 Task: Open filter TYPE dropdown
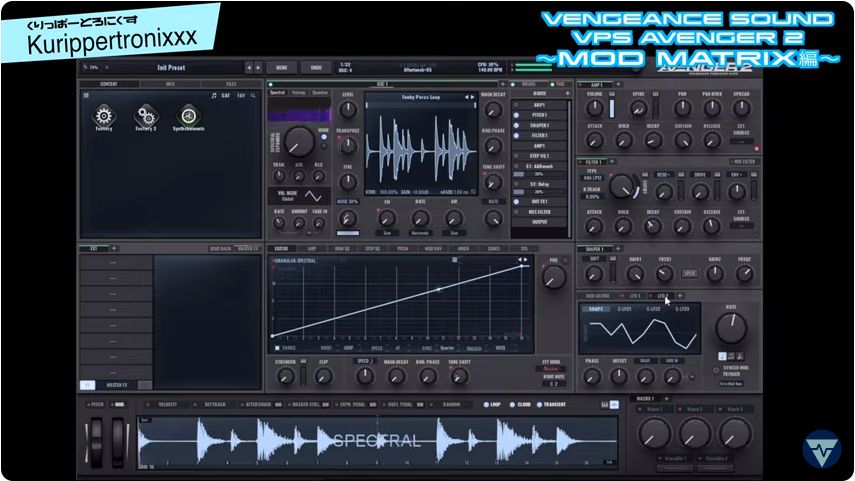coord(592,178)
